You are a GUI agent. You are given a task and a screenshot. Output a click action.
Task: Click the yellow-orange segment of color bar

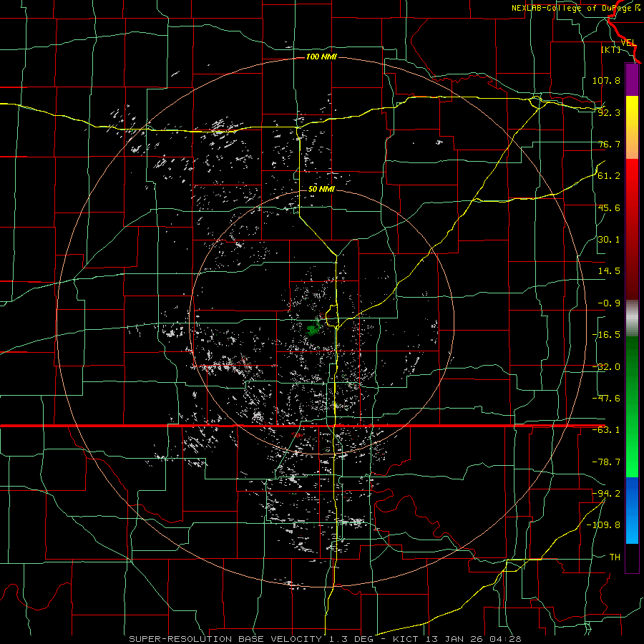click(632, 127)
